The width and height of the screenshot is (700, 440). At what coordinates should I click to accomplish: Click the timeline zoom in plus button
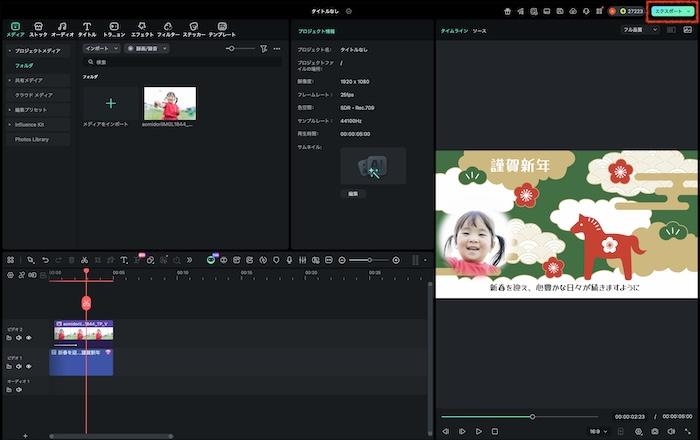coord(396,260)
